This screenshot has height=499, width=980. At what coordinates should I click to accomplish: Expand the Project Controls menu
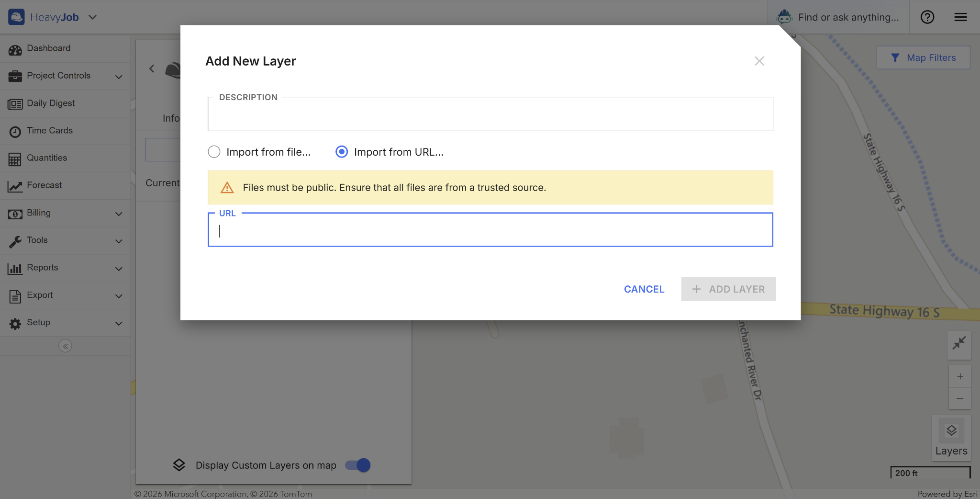(119, 77)
